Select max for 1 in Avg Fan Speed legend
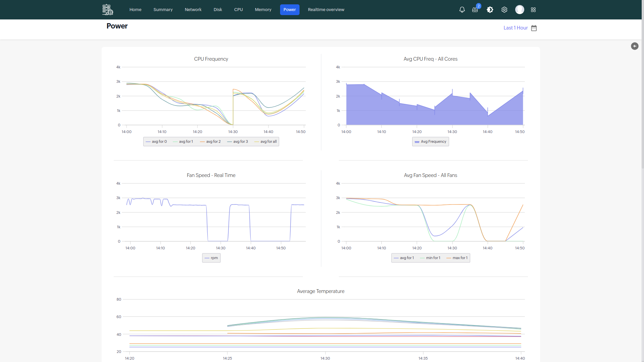Image resolution: width=644 pixels, height=362 pixels. [x=460, y=258]
